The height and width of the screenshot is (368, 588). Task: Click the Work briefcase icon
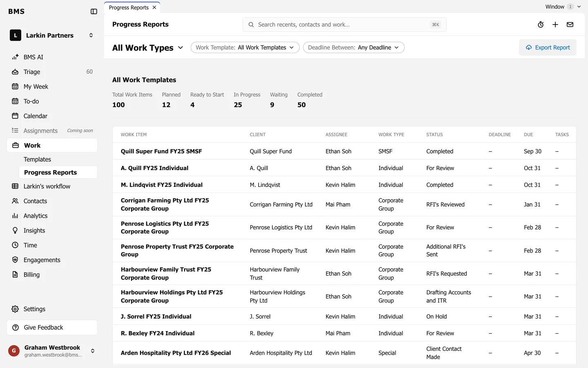pos(16,146)
